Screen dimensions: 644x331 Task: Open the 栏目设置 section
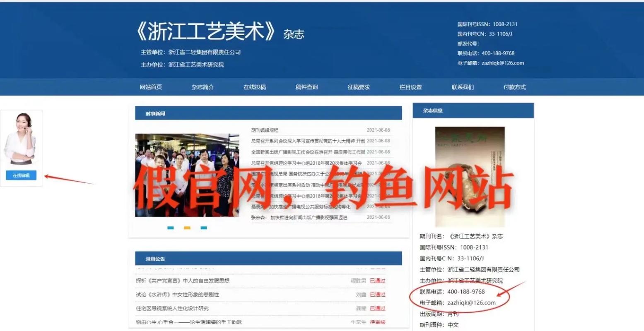[410, 87]
